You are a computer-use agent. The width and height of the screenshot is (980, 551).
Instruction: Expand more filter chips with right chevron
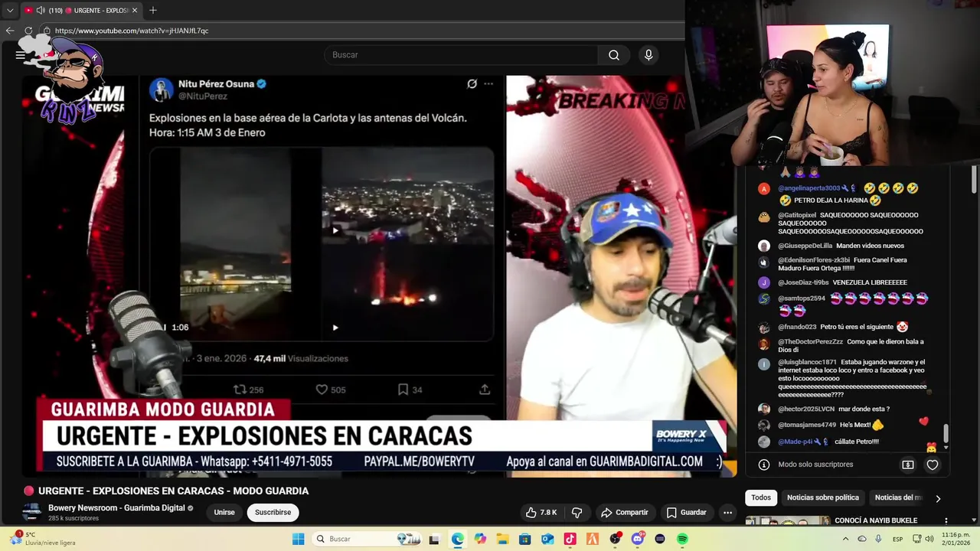pyautogui.click(x=938, y=498)
